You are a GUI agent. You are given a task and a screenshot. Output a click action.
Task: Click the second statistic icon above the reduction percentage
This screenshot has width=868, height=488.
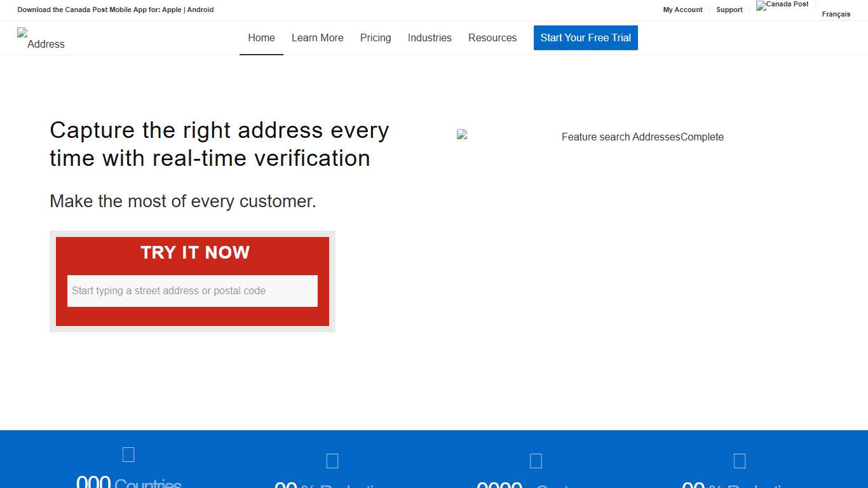point(332,460)
